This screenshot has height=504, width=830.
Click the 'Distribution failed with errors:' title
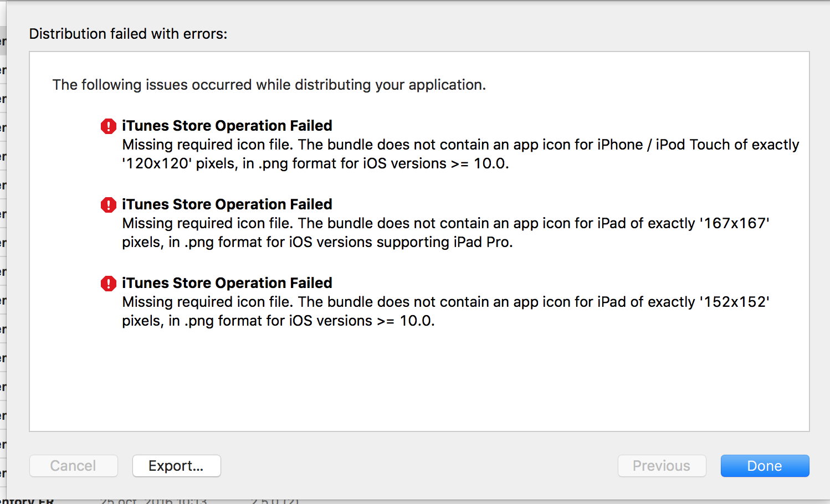click(128, 34)
